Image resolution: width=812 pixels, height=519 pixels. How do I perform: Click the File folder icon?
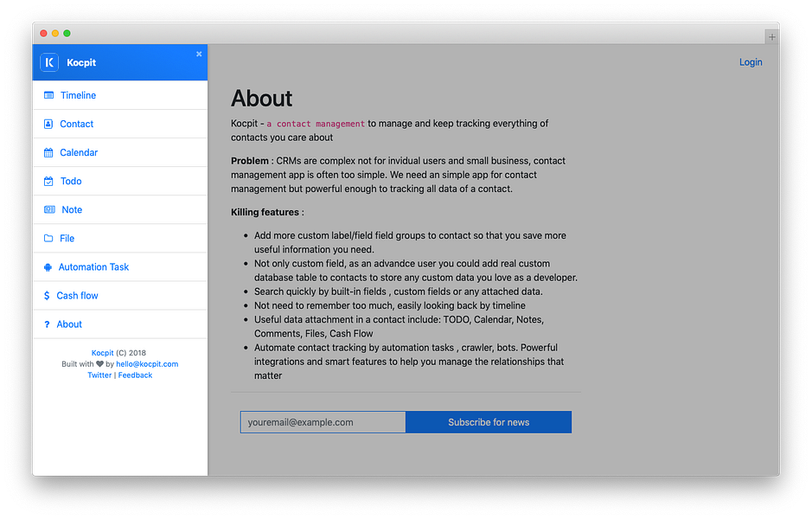coord(48,238)
